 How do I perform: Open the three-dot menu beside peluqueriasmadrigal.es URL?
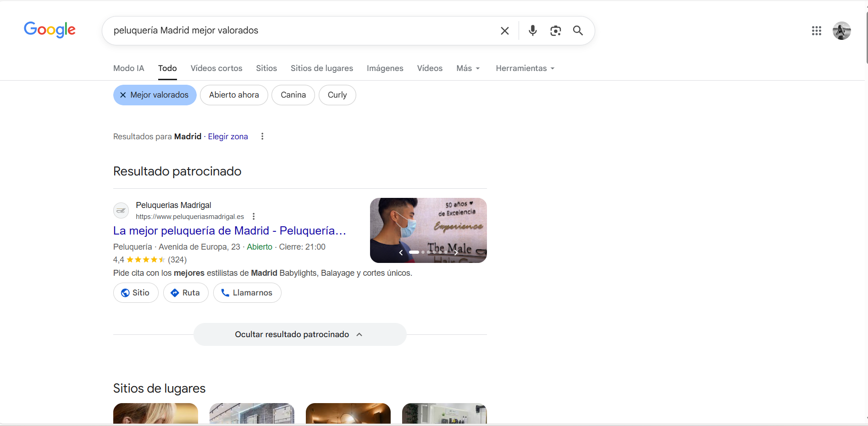click(x=254, y=217)
